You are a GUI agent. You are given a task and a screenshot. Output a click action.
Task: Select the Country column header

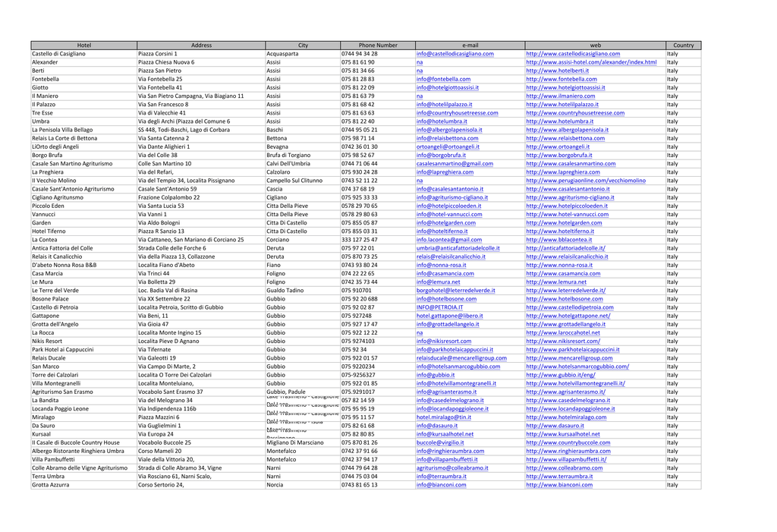(684, 45)
